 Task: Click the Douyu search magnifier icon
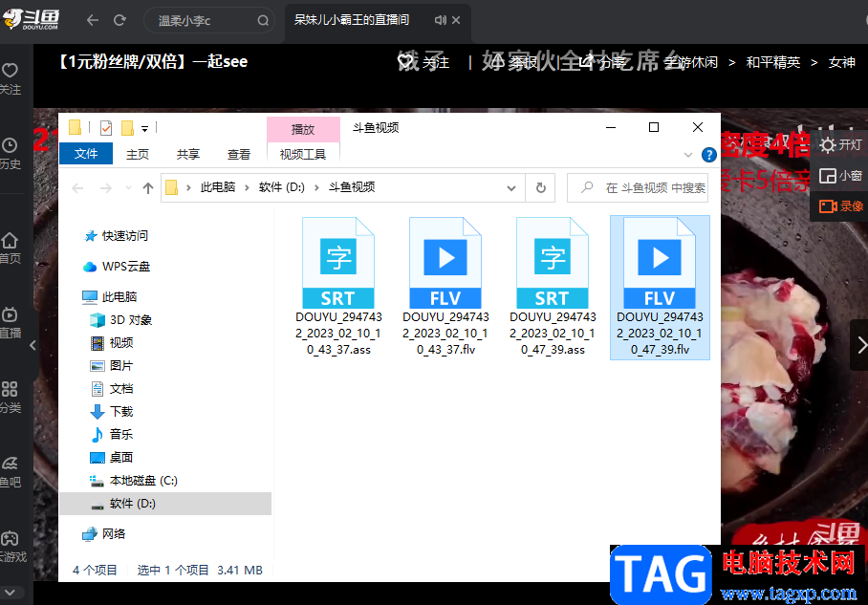263,20
